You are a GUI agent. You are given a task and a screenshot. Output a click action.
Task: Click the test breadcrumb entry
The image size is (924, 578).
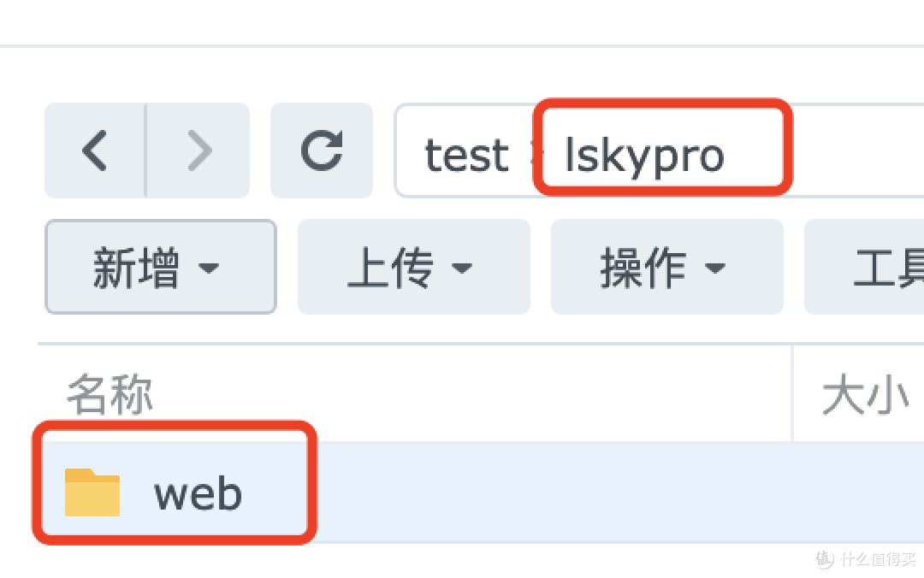(465, 155)
